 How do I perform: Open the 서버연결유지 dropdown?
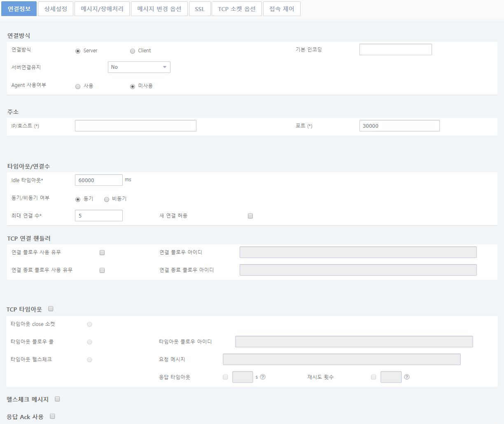[139, 67]
